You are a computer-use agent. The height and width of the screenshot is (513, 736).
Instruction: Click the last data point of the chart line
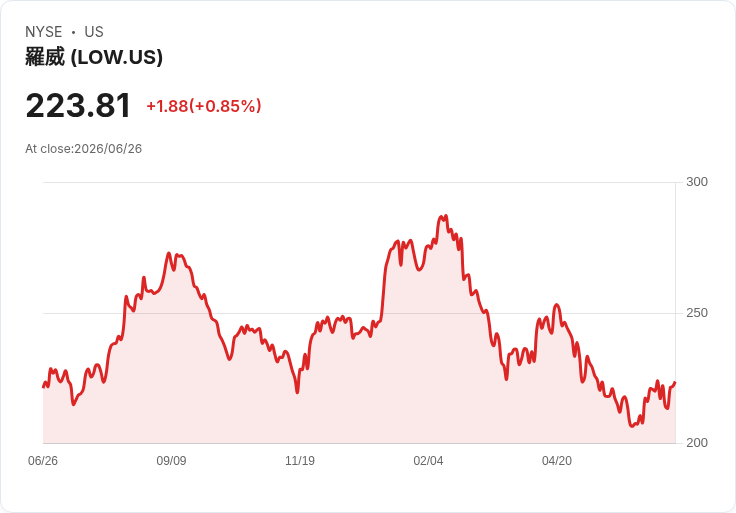(x=675, y=383)
